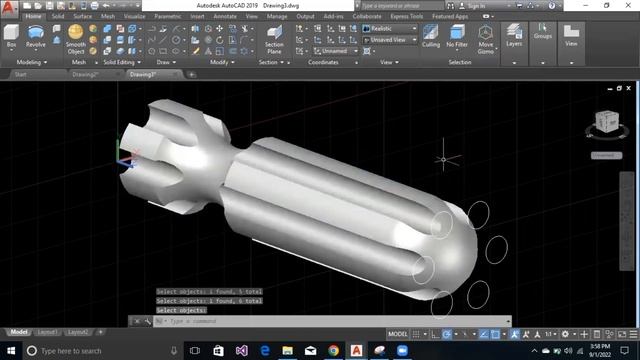Toggle 2D Object Snap in status bar
Screen dimensions: 640x360
(x=495, y=334)
